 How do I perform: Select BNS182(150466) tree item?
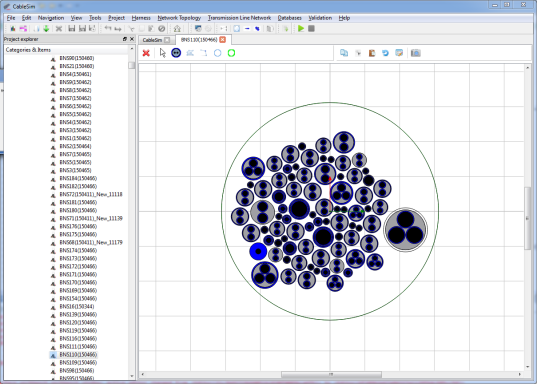pyautogui.click(x=78, y=186)
